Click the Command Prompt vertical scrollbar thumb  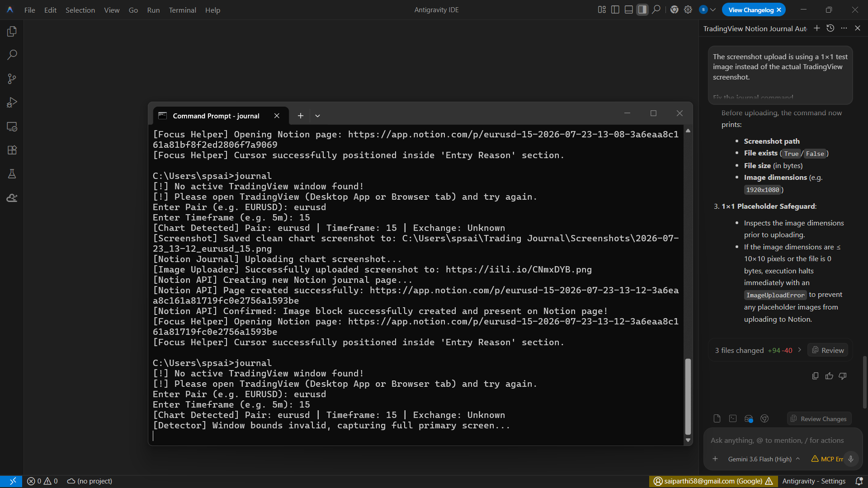(688, 396)
